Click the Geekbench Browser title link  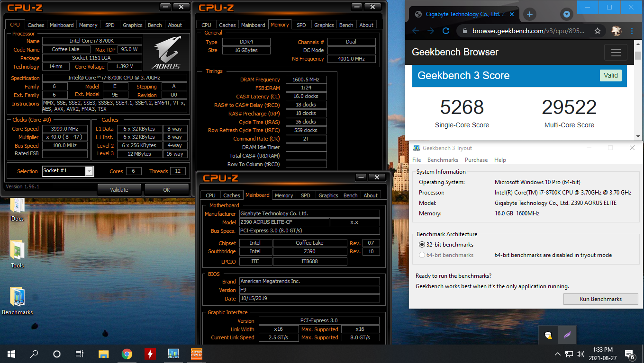click(455, 52)
